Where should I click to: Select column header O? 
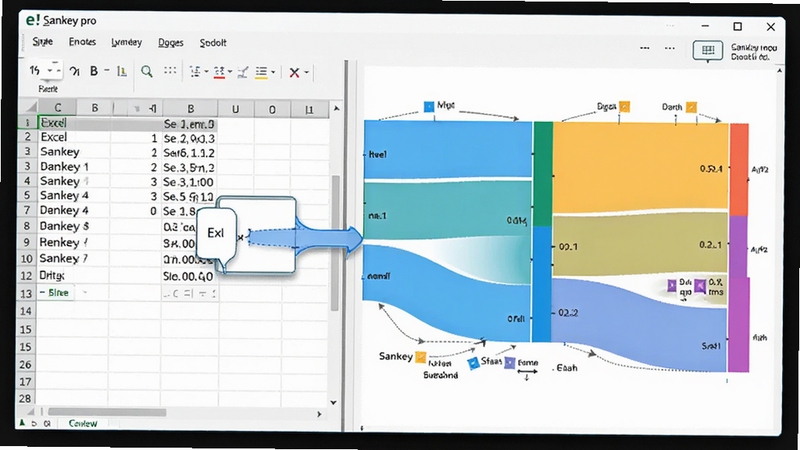click(272, 109)
